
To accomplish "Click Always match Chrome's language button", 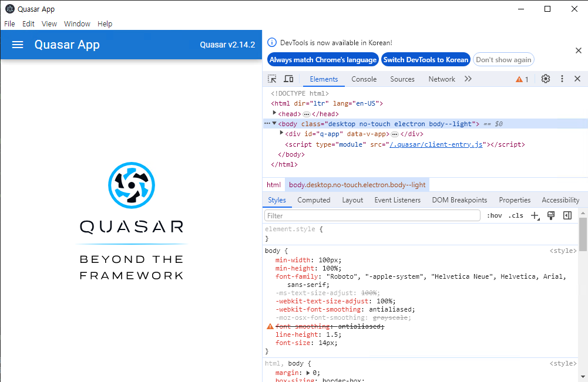I will (323, 59).
